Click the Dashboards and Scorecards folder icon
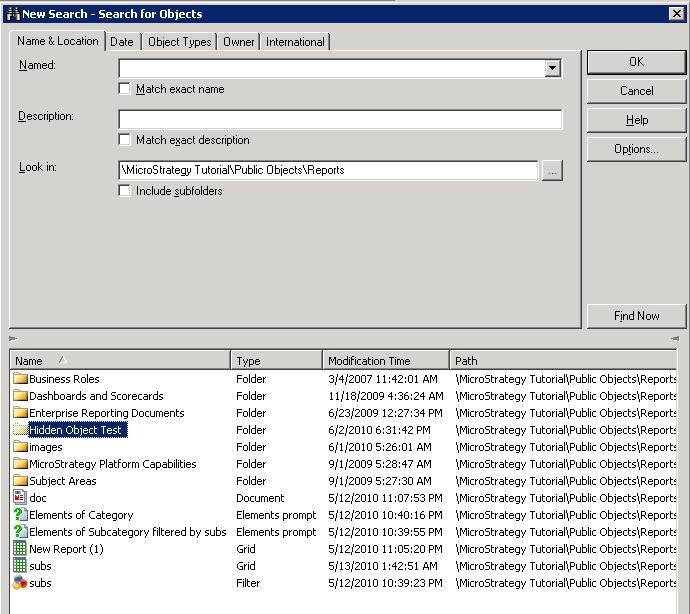The width and height of the screenshot is (690, 614). [x=20, y=396]
